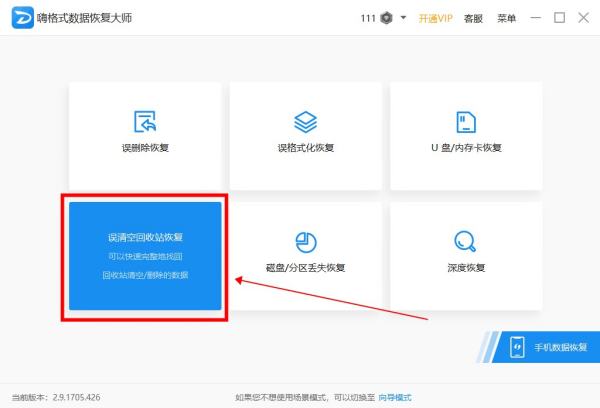The height and width of the screenshot is (408, 600).
Task: Minimize the application window
Action: [x=537, y=18]
